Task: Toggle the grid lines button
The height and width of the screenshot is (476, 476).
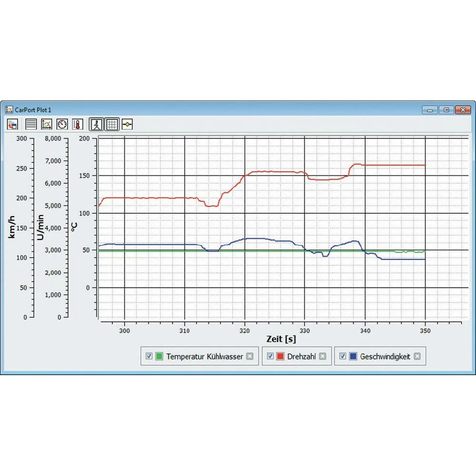Action: pyautogui.click(x=112, y=125)
